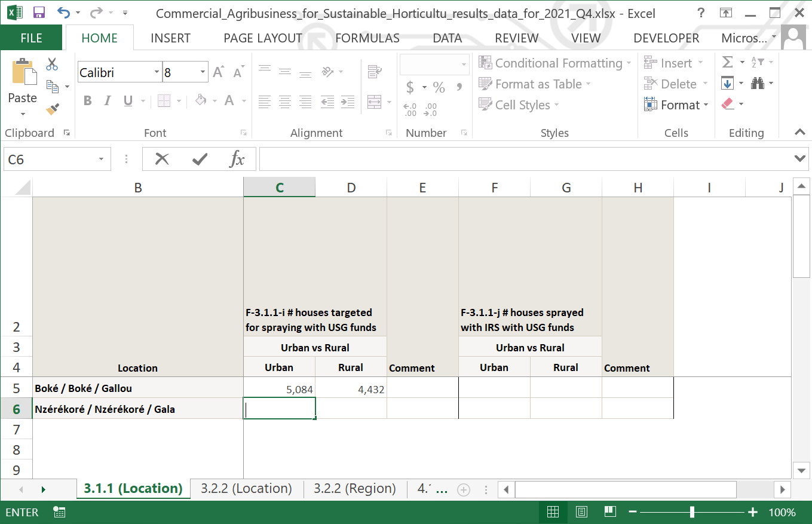Click the Increase Indent icon
This screenshot has width=812, height=524.
tap(348, 102)
